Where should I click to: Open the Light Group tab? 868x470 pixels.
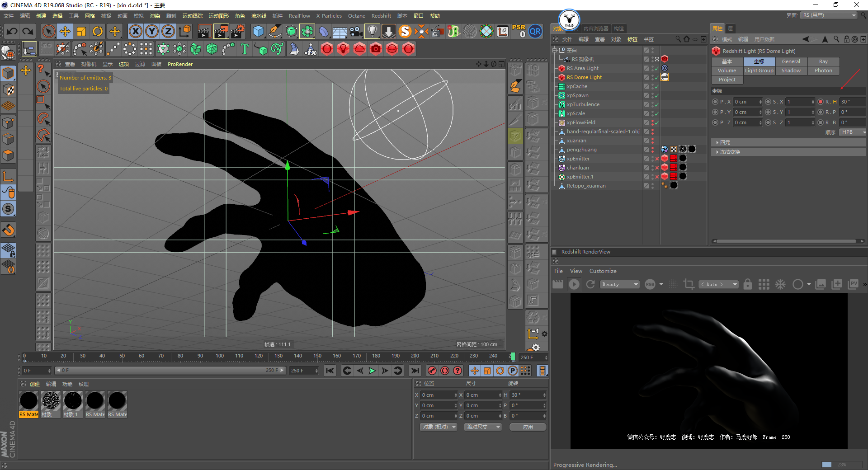[759, 70]
